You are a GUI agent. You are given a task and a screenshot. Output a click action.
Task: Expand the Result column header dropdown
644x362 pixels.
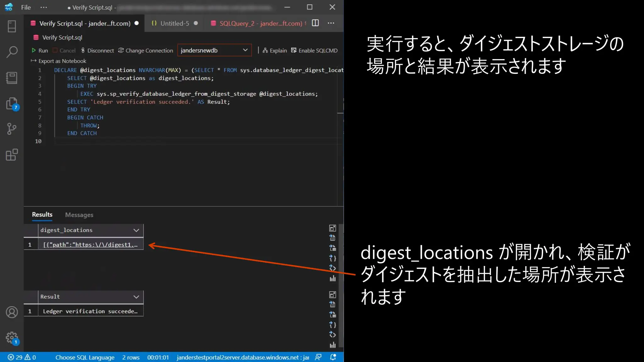tap(136, 297)
